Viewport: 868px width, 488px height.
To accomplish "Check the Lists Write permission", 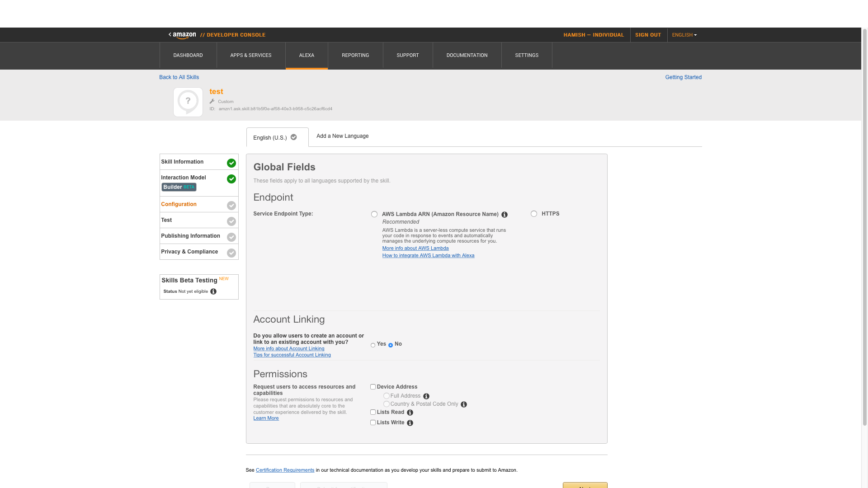I will pos(373,422).
